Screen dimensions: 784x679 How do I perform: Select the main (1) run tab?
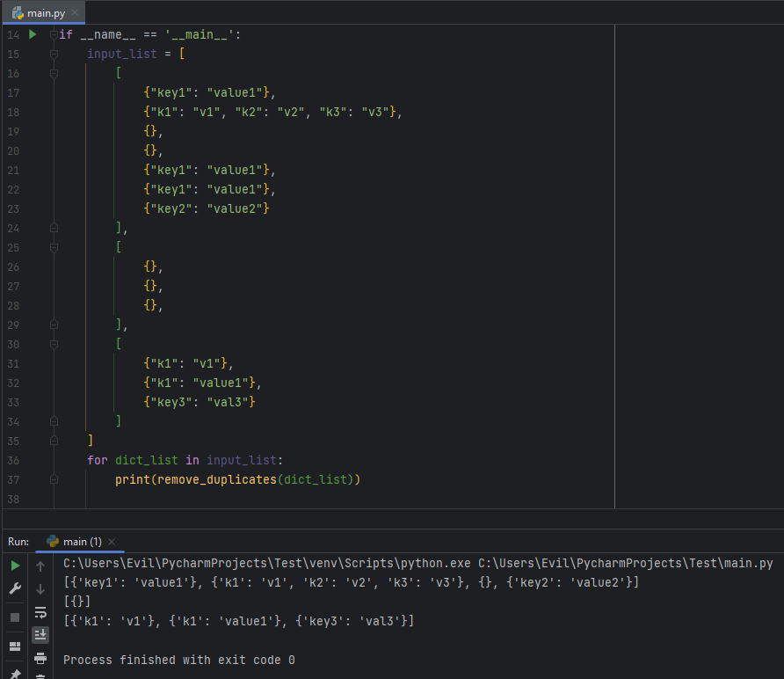[x=82, y=542]
